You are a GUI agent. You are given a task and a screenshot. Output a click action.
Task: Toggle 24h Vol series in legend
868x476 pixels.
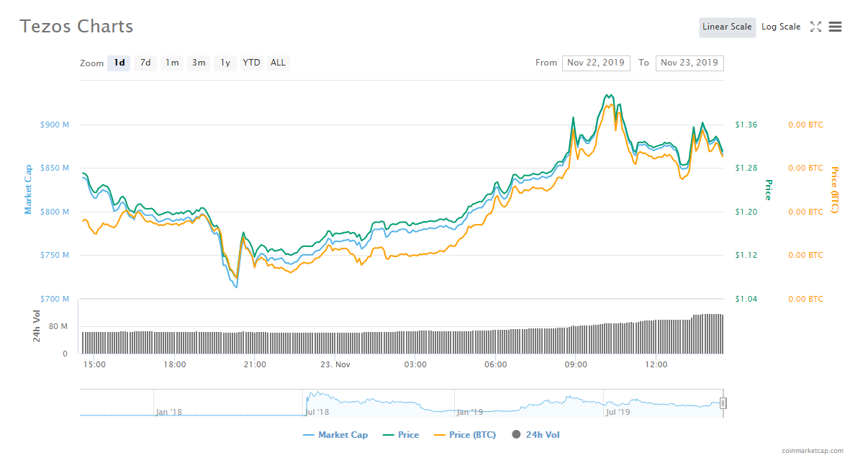point(535,435)
